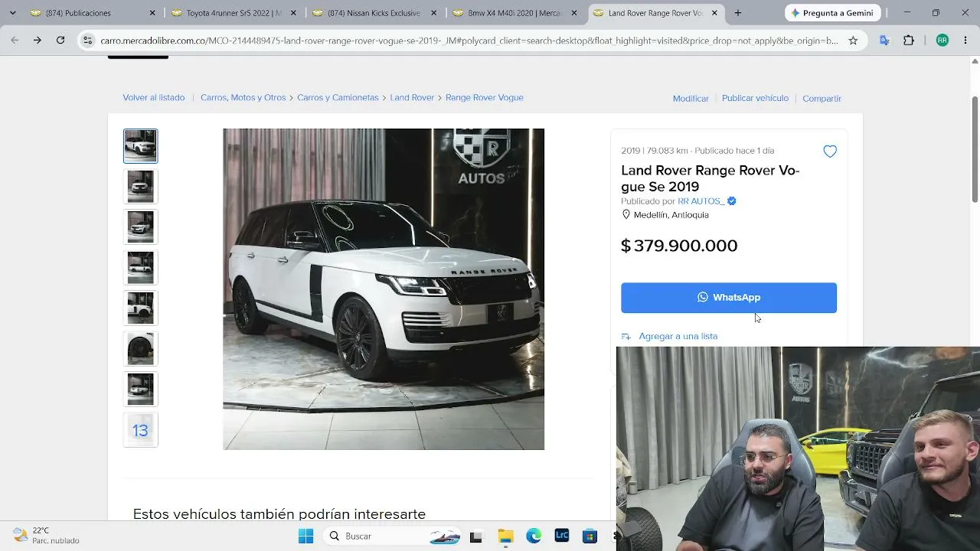Open the RR Chrome profile avatar
The image size is (980, 551).
click(x=942, y=41)
